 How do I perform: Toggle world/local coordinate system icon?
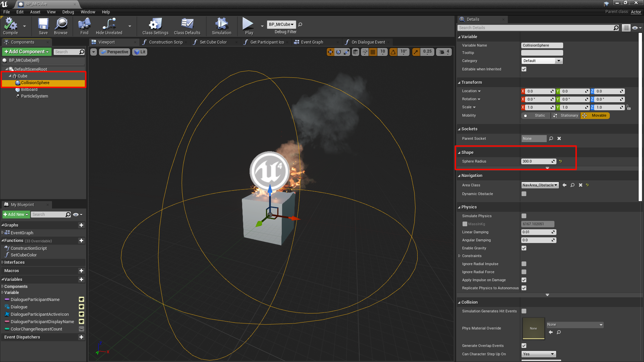click(356, 52)
